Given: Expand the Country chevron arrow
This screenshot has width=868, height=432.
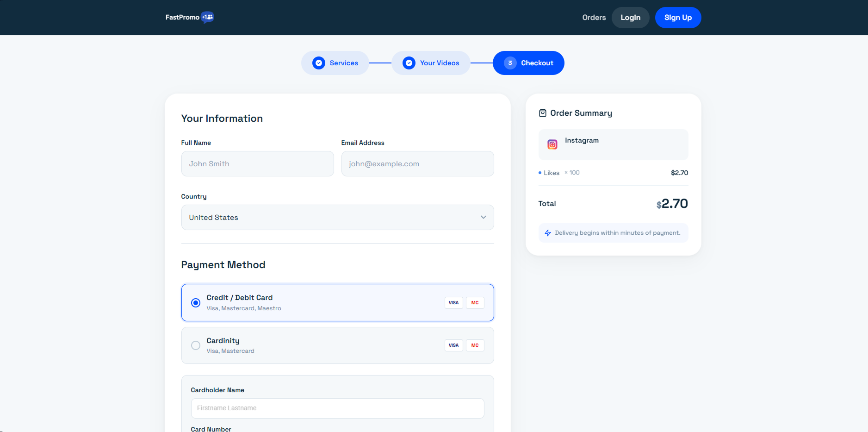Looking at the screenshot, I should [x=484, y=217].
